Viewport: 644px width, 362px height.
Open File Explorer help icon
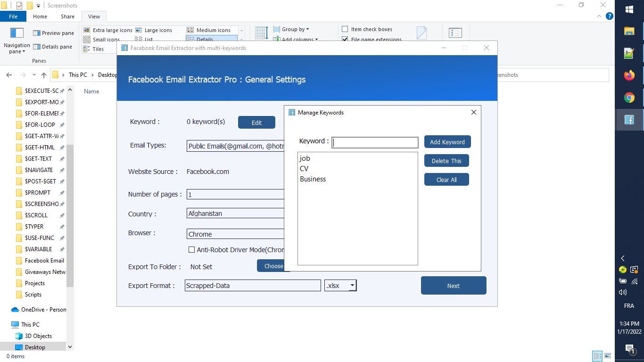609,16
